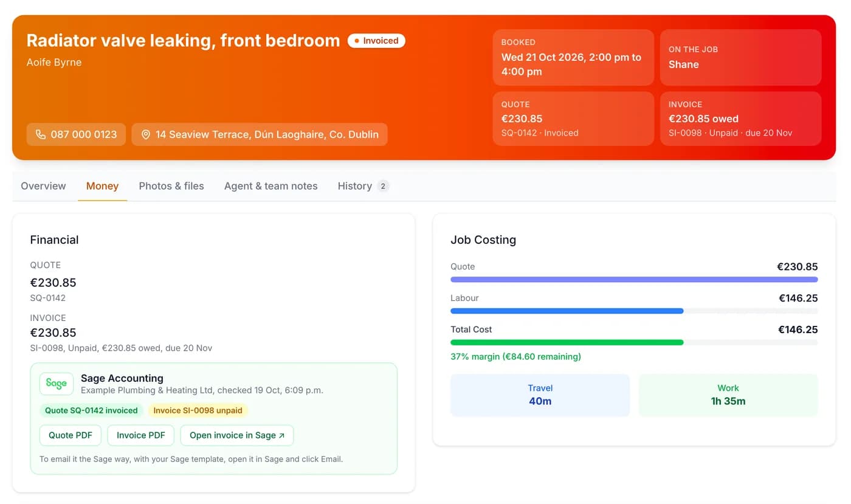The height and width of the screenshot is (504, 851).
Task: Open the Booked date card in the header
Action: coord(573,57)
